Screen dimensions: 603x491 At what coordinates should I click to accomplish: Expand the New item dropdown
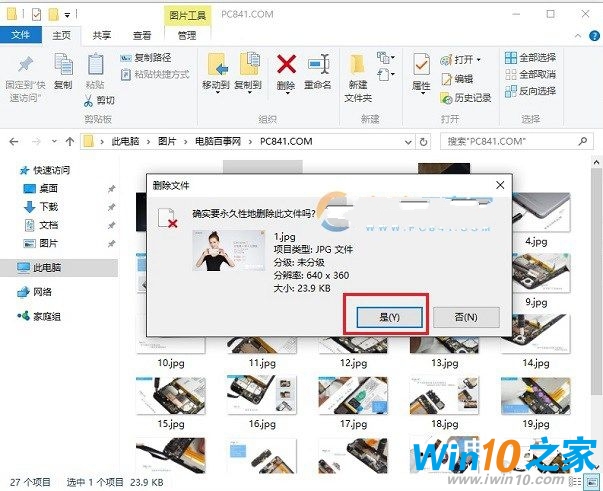pyautogui.click(x=386, y=58)
